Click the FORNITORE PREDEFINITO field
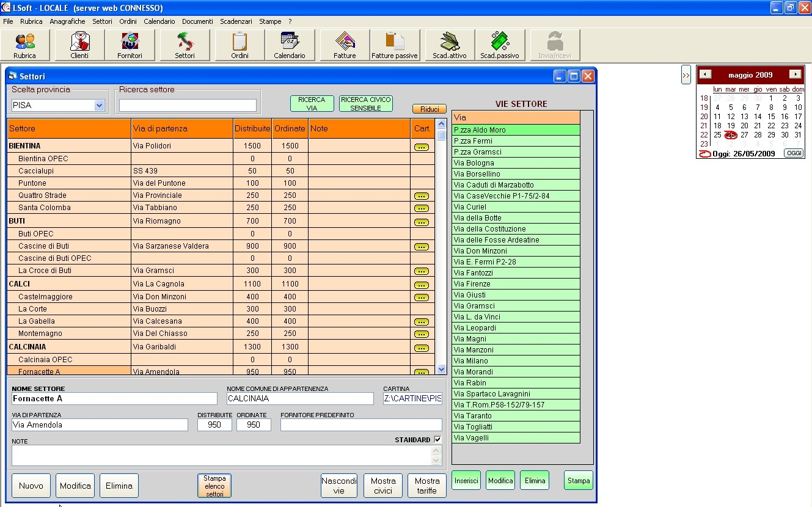This screenshot has height=507, width=812. (361, 425)
